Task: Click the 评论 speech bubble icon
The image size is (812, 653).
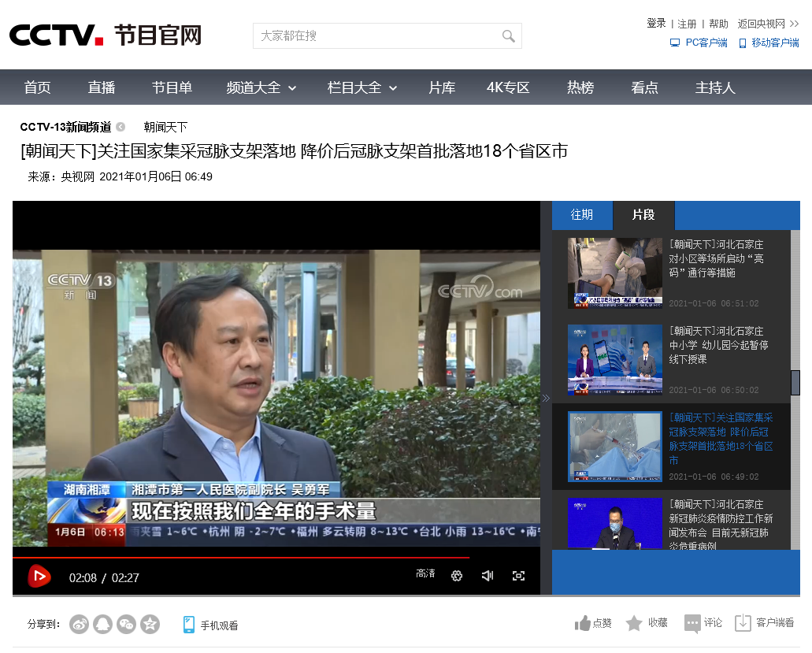Action: 692,624
